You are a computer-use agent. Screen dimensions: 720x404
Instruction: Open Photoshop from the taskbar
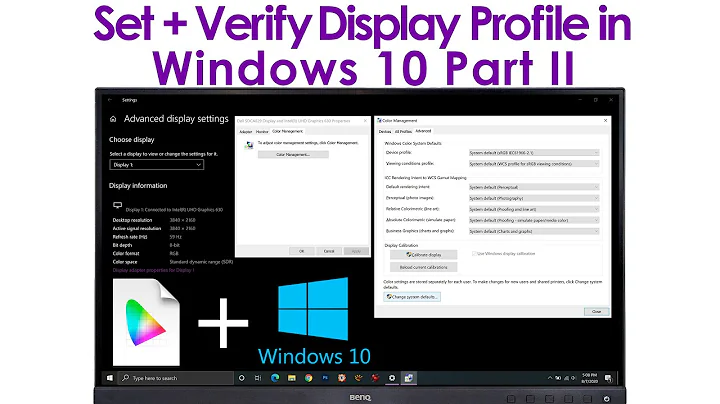pos(325,378)
